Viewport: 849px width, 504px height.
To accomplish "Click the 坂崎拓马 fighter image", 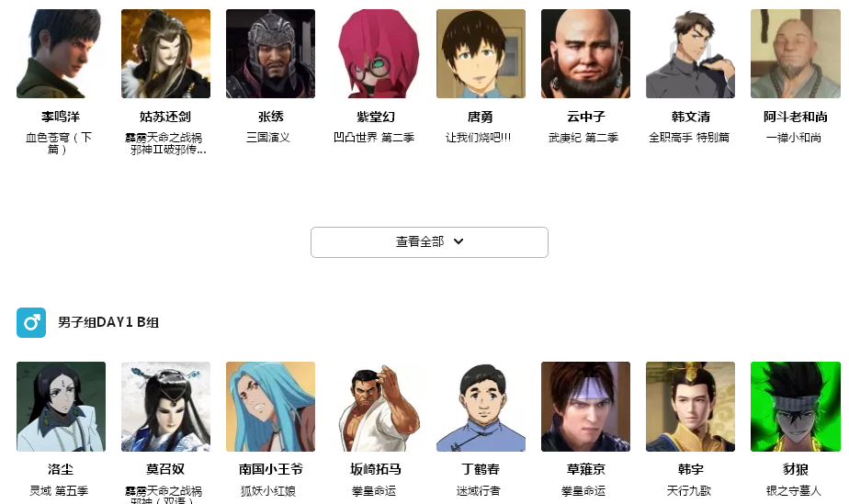I will point(375,407).
